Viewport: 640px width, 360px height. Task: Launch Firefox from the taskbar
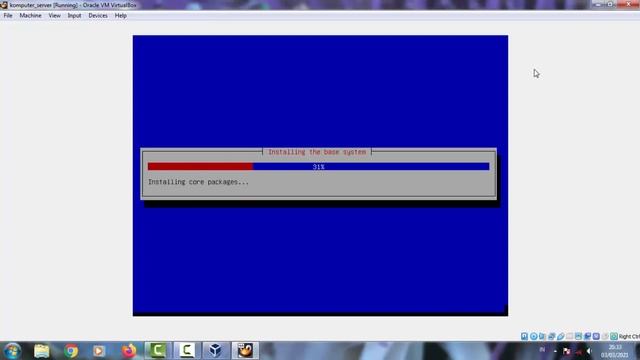click(x=129, y=351)
